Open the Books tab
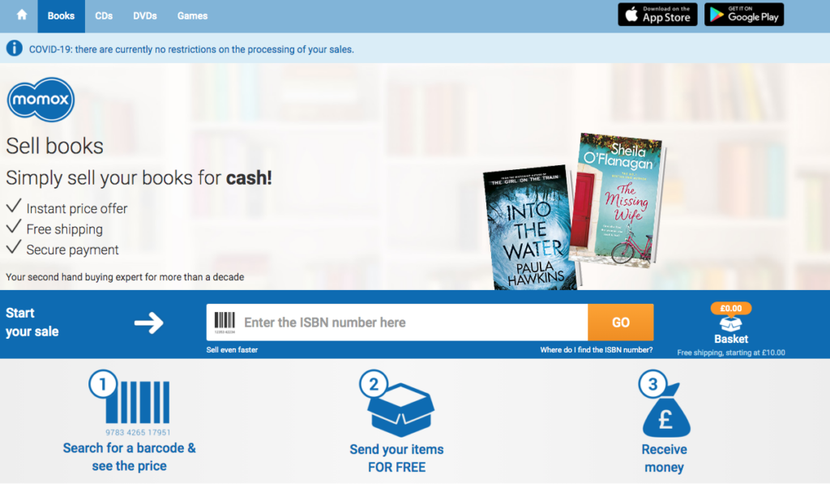The image size is (830, 504). [61, 16]
